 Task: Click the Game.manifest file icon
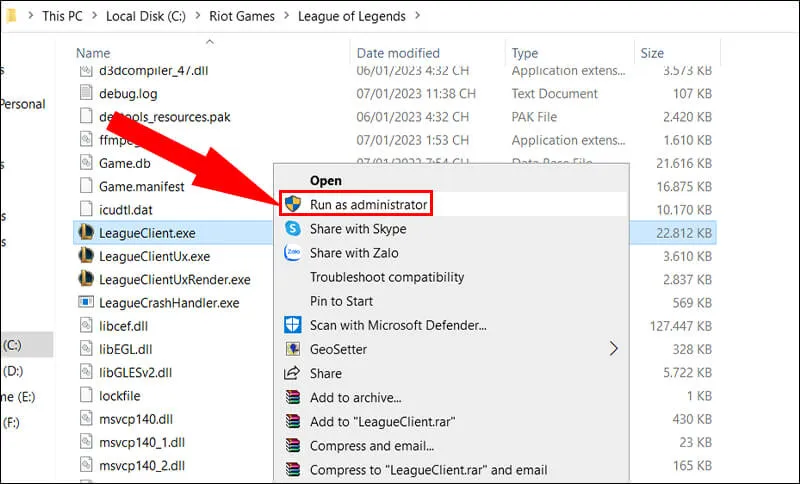tap(86, 186)
